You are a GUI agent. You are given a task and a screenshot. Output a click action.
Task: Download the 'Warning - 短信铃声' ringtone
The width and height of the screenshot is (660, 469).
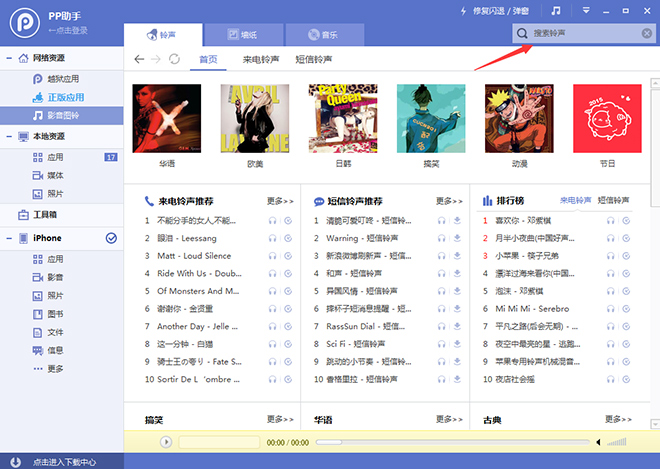(x=456, y=238)
